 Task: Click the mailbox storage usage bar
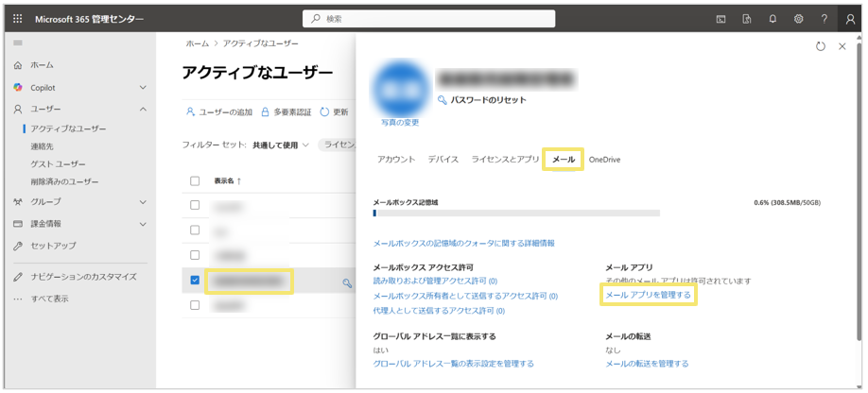[516, 213]
